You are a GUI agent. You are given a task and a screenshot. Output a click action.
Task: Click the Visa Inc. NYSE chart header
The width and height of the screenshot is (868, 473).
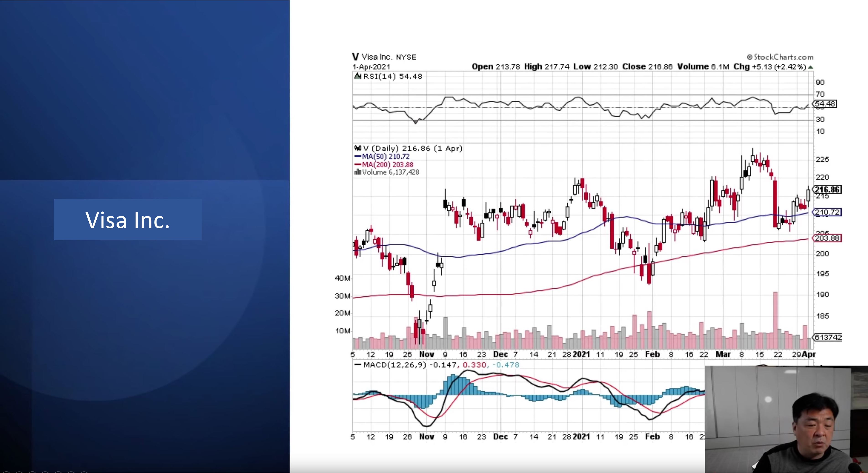pyautogui.click(x=384, y=57)
